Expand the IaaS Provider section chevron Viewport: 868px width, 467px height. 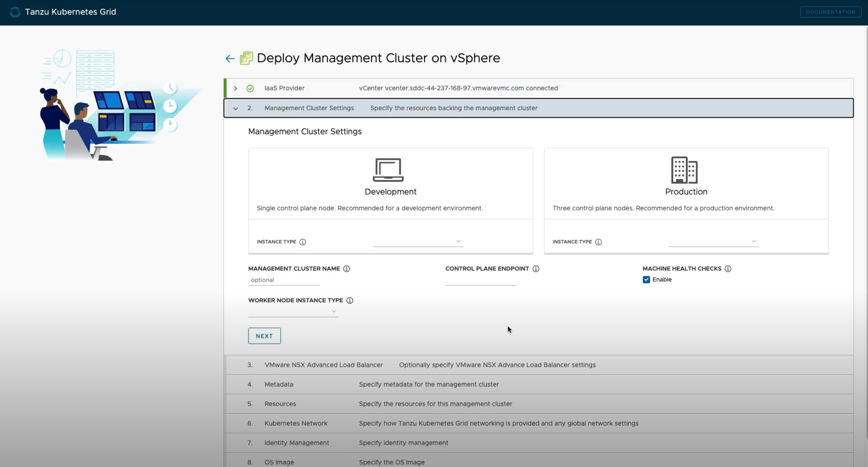pyautogui.click(x=236, y=88)
